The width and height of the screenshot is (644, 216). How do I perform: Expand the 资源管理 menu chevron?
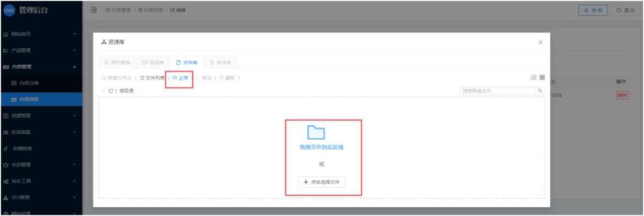tap(75, 116)
